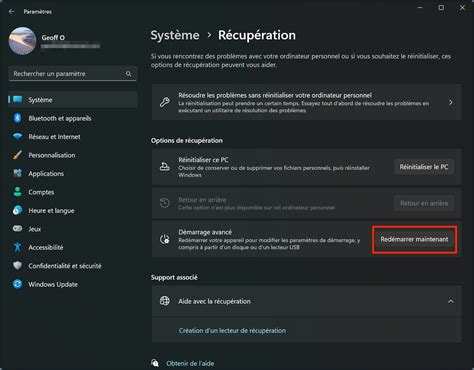The height and width of the screenshot is (370, 474).
Task: Open Système label in the sidebar
Action: (40, 100)
